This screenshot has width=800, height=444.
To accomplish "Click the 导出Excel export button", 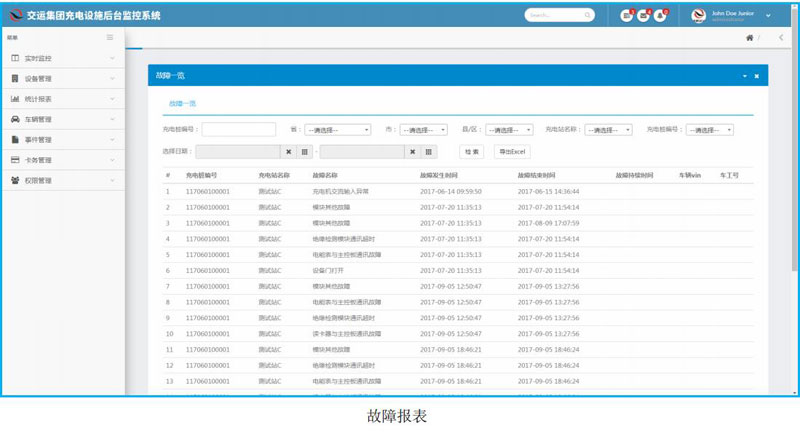I will 511,151.
